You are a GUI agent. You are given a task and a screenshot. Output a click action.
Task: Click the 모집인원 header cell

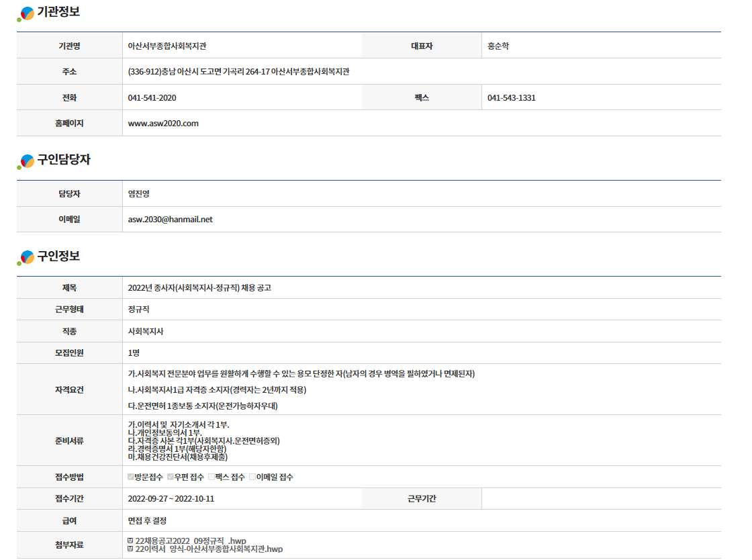click(x=70, y=353)
